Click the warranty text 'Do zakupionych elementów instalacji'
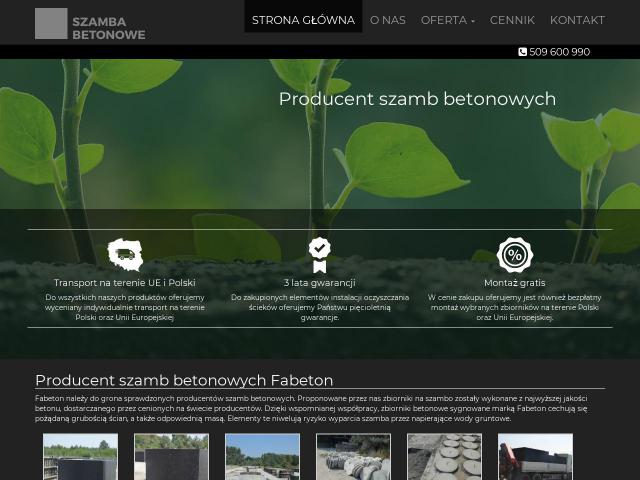640x480 pixels. pos(320,307)
